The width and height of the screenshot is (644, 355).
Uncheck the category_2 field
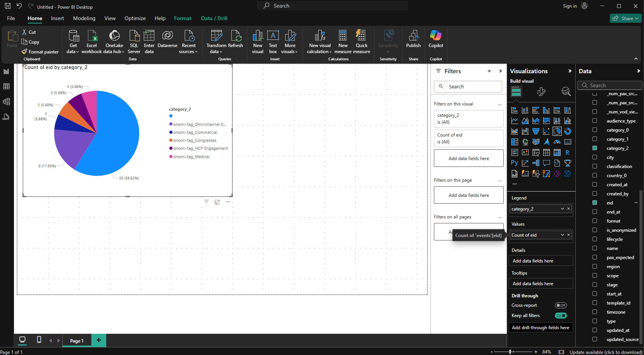(x=595, y=148)
